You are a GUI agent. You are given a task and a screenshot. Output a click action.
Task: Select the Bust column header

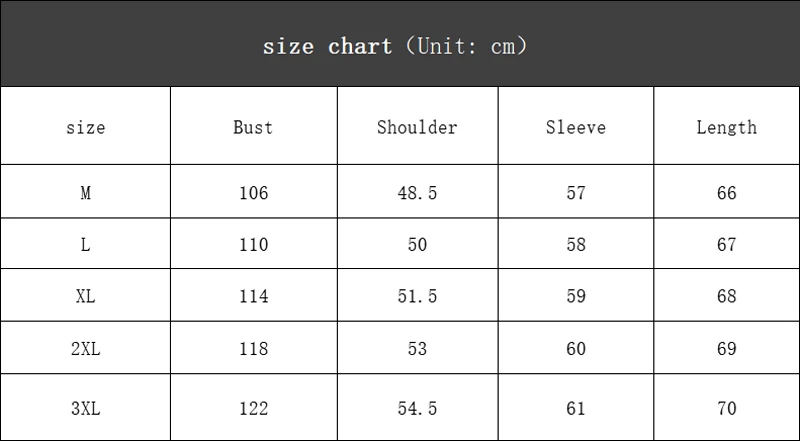(254, 126)
